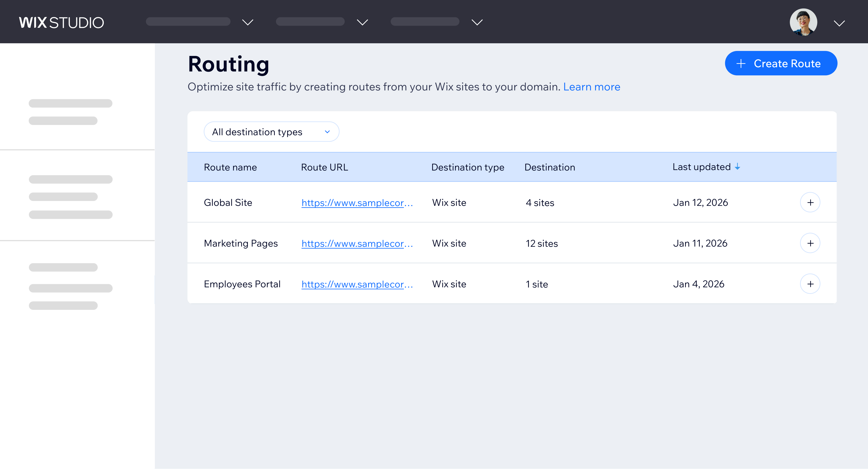The image size is (868, 470).
Task: Open the Learn more link
Action: [591, 87]
